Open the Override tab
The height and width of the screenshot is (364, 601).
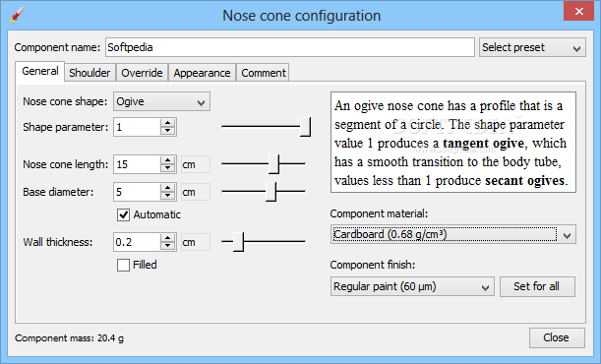tap(142, 73)
